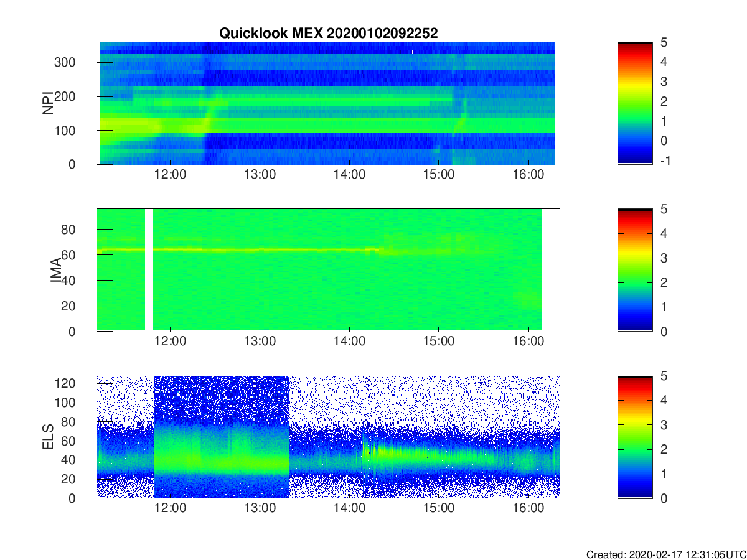Click inside the NPI spectrogram plot

pyautogui.click(x=328, y=103)
